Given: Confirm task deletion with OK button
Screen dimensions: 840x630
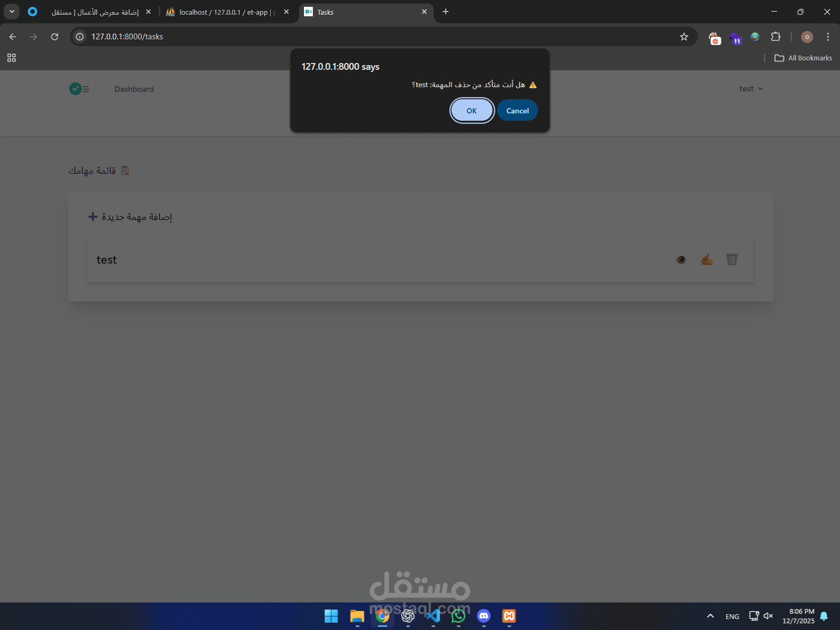Looking at the screenshot, I should (x=471, y=111).
